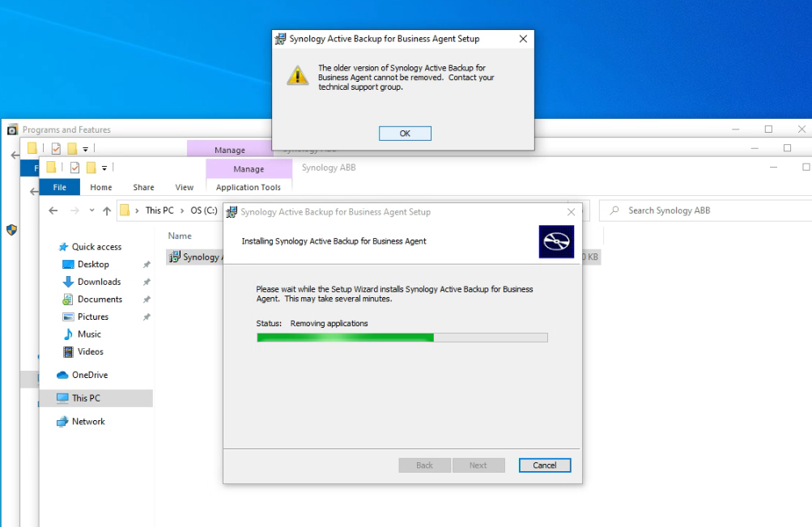
Task: Open the Application Tools ribbon tab
Action: 249,187
